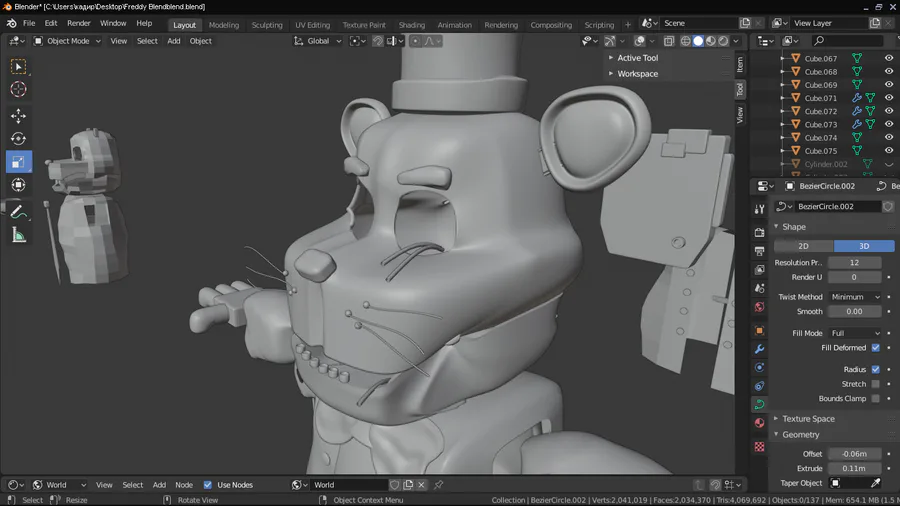This screenshot has height=506, width=900.
Task: Hide Cube.075 in the outliner
Action: [x=889, y=150]
